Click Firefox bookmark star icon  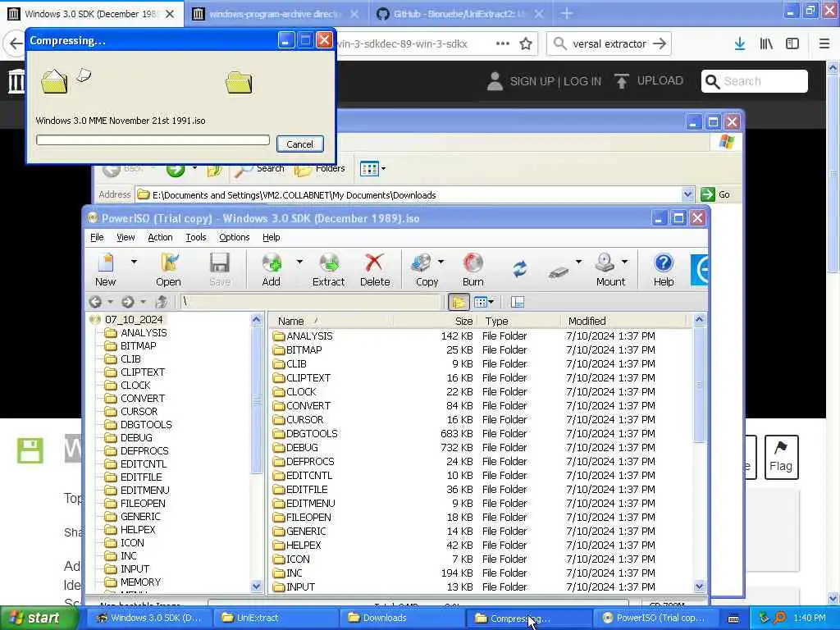tap(526, 44)
